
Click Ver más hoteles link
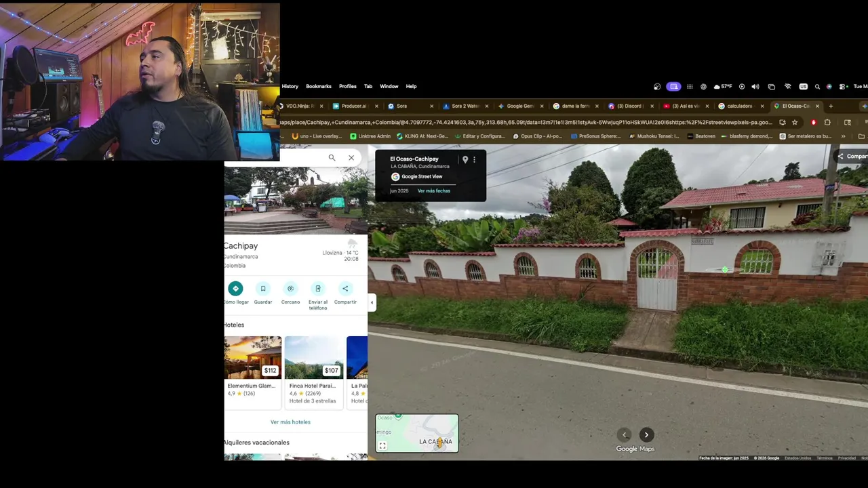290,422
